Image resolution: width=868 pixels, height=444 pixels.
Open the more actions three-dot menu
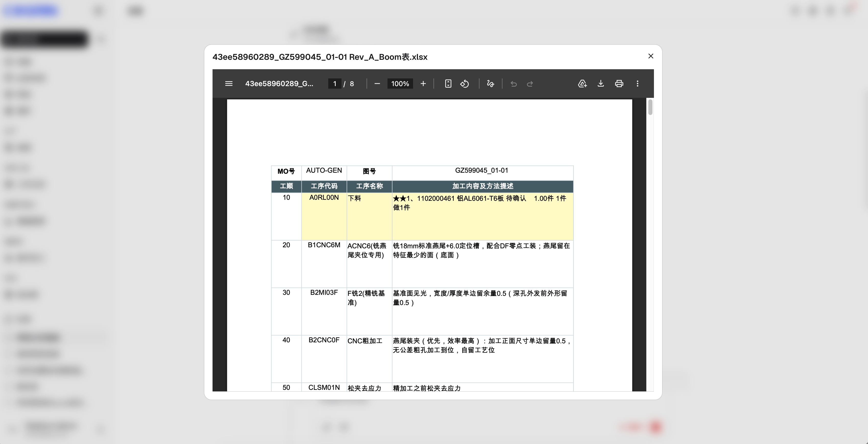[637, 84]
